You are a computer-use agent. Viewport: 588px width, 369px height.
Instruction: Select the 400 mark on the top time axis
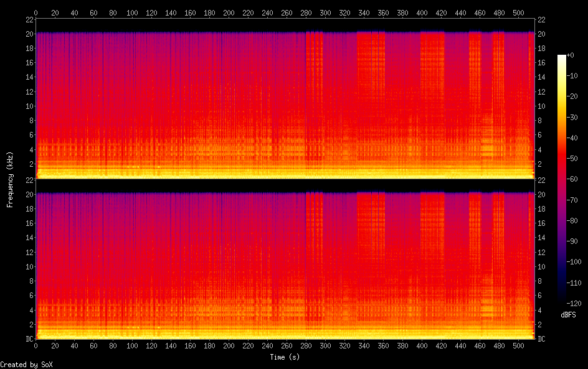(422, 12)
